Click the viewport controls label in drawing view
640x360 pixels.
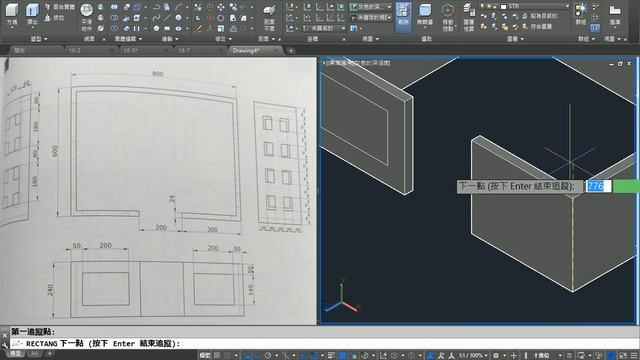pyautogui.click(x=356, y=63)
